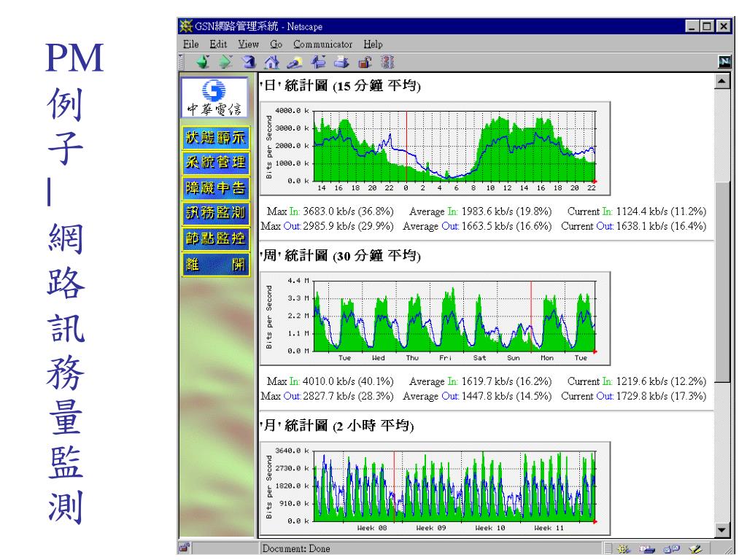Click the weekly 30-minute average traffic graph
747x560 pixels.
coord(435,319)
